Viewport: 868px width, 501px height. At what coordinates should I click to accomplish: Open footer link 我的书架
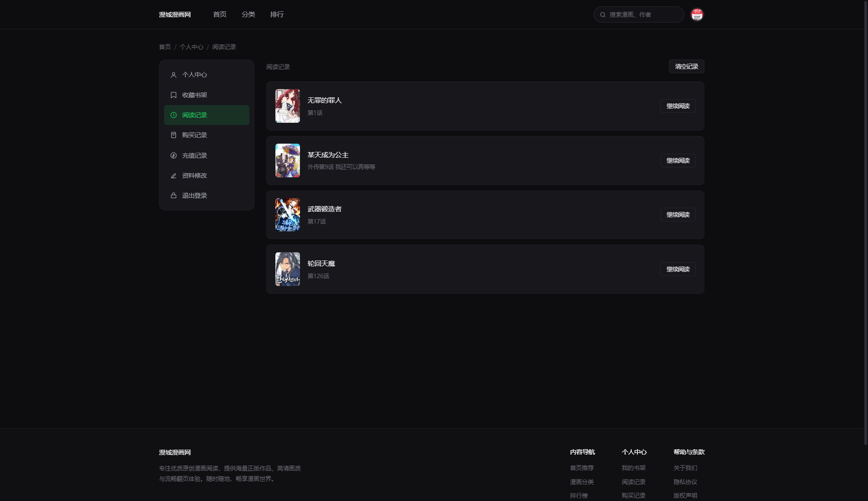click(x=634, y=468)
